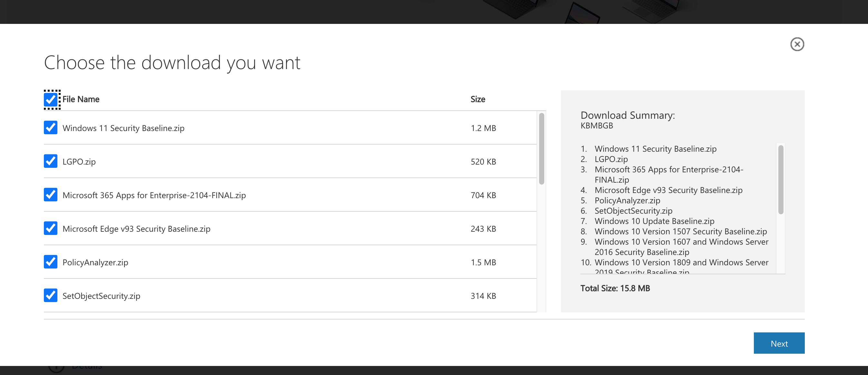
Task: Click Windows 10 Update Baseline.zip in summary
Action: click(x=654, y=221)
